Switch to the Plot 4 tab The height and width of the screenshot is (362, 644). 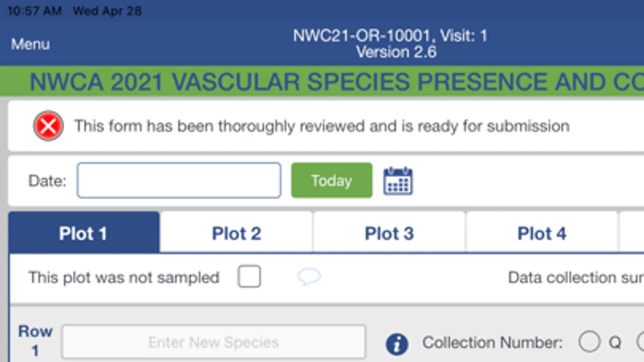click(542, 233)
